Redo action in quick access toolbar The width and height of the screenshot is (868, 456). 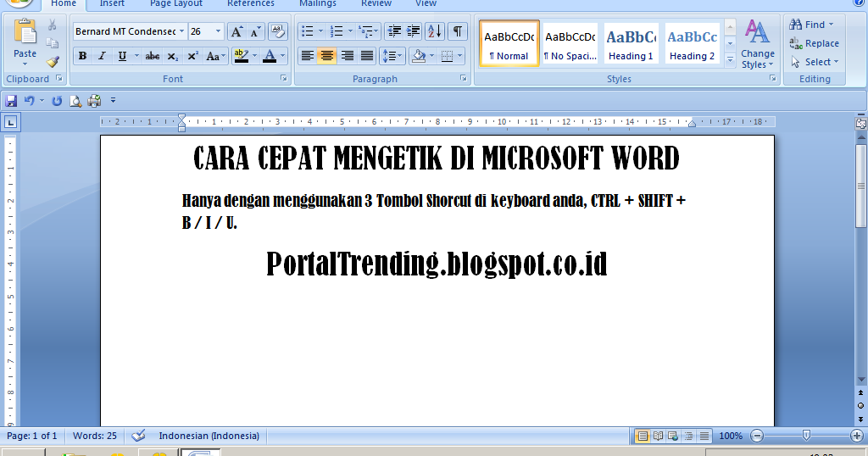tap(57, 101)
